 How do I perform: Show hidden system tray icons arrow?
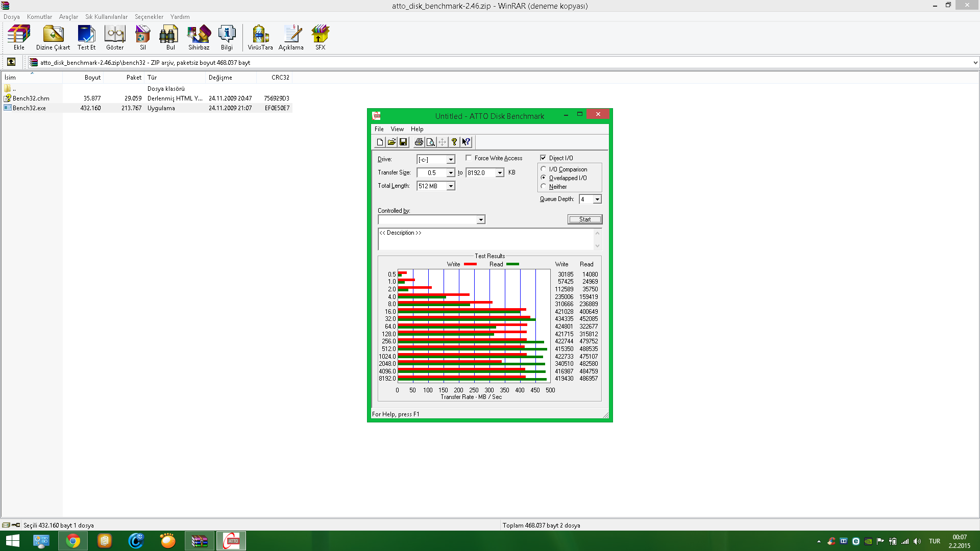(x=819, y=541)
